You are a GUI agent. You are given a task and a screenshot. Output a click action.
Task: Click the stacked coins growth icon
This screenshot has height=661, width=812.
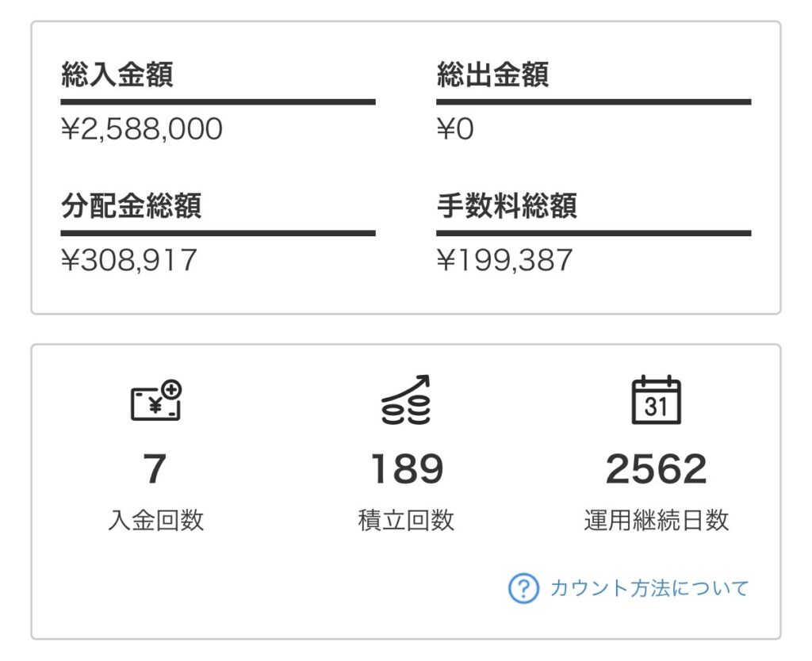click(406, 401)
